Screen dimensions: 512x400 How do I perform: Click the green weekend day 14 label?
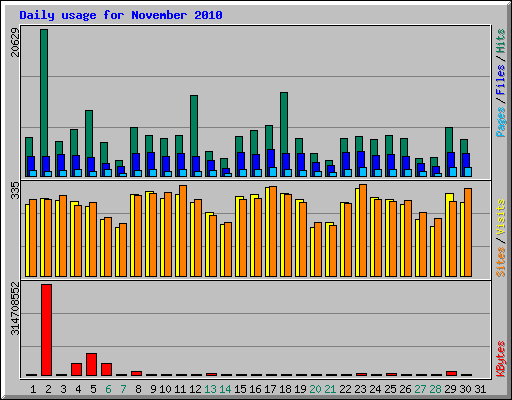tap(225, 389)
